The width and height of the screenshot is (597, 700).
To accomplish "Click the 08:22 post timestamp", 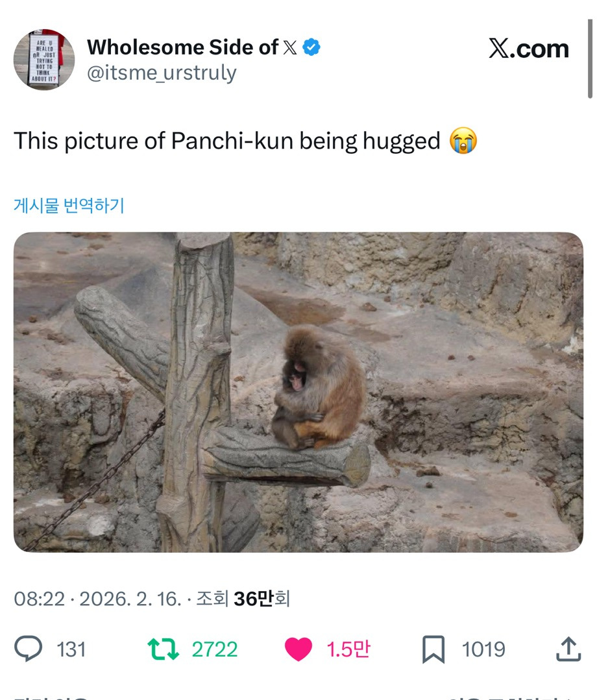I will (x=39, y=598).
